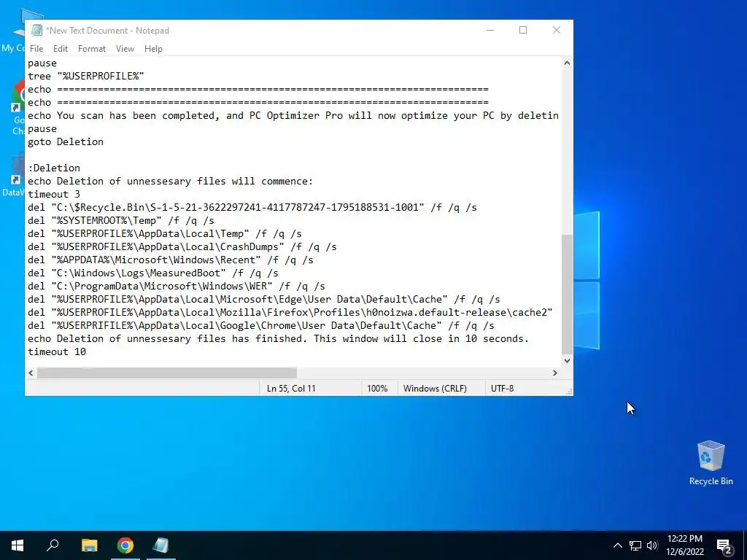Open taskbar Search magnifier
Image resolution: width=747 pixels, height=560 pixels.
pos(53,545)
